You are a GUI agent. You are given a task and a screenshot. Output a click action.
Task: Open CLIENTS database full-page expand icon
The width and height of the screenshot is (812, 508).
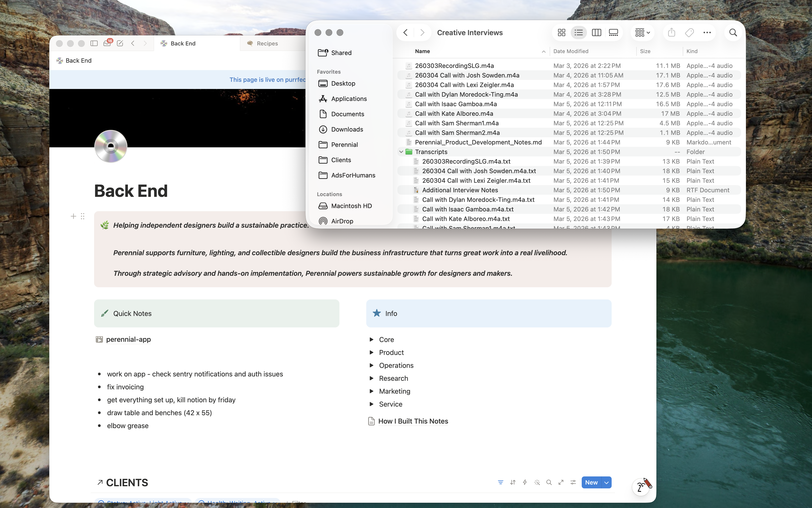pyautogui.click(x=561, y=482)
